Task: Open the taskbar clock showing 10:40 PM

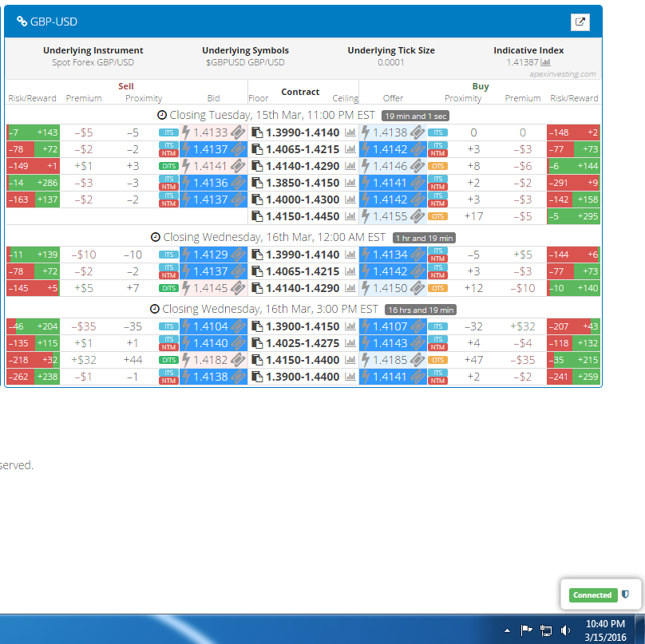Action: [605, 630]
